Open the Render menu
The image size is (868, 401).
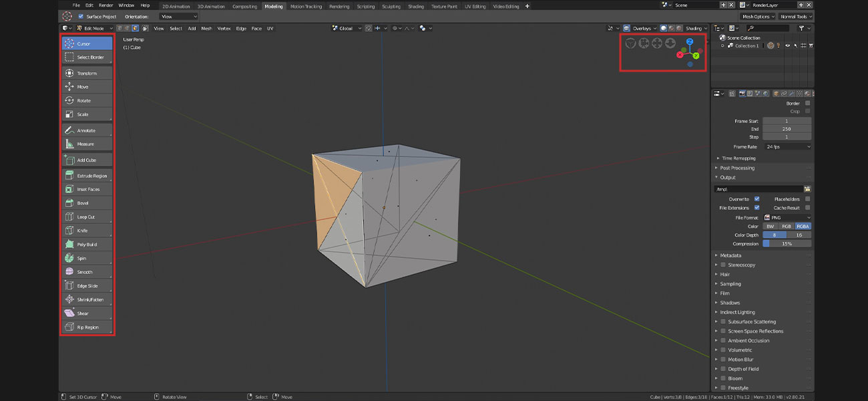click(105, 5)
